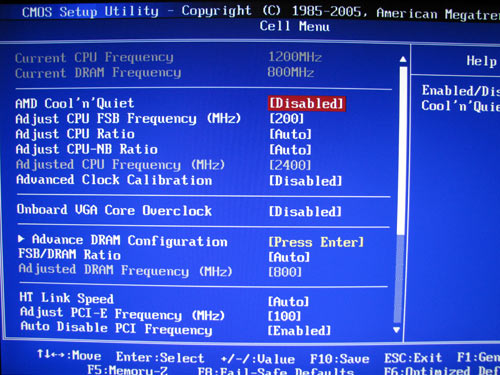The height and width of the screenshot is (375, 500).
Task: Select the AMD Cool'n'Quiet [Disabled] value
Action: click(x=306, y=103)
